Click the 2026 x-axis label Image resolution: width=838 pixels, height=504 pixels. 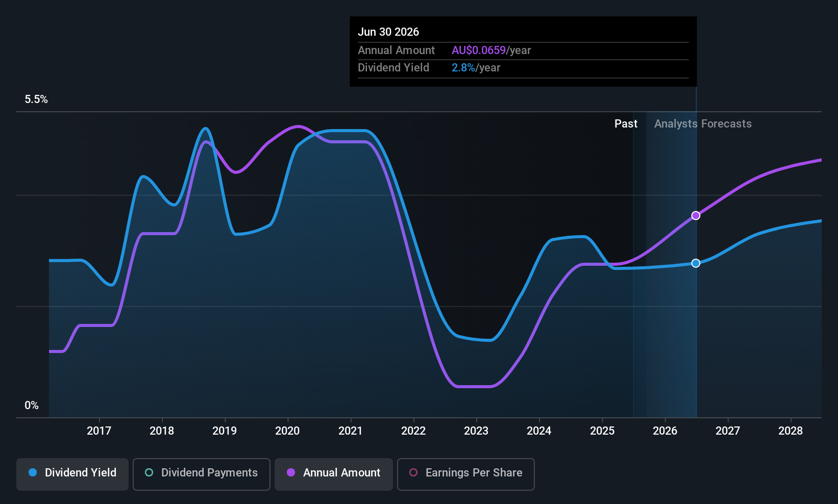[665, 431]
